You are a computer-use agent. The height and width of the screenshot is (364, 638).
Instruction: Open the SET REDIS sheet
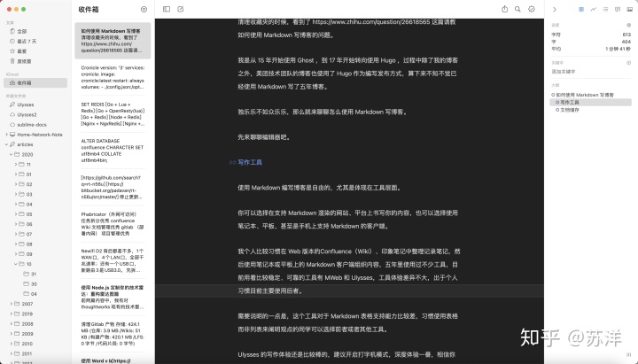(x=113, y=114)
